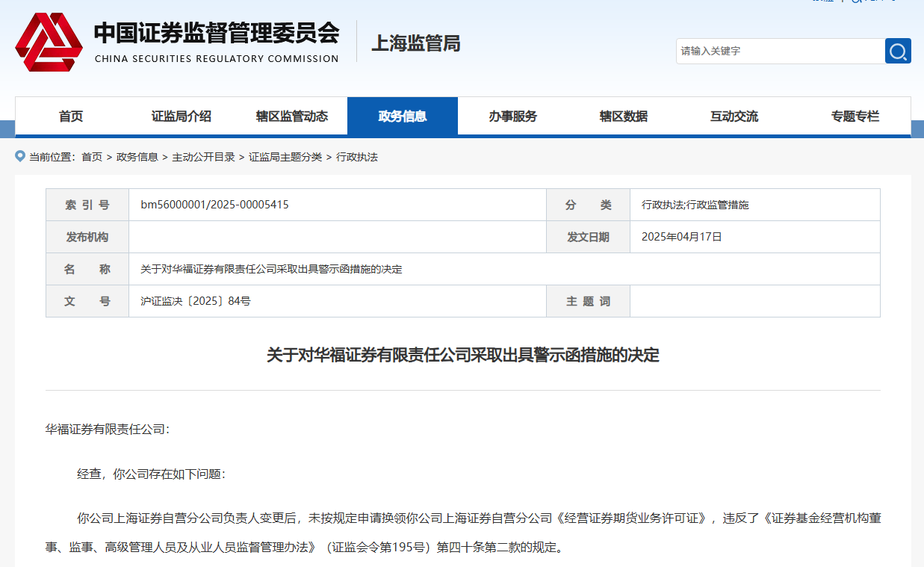Screen dimensions: 924x567
Task: Type in the keyword search field
Action: 780,51
